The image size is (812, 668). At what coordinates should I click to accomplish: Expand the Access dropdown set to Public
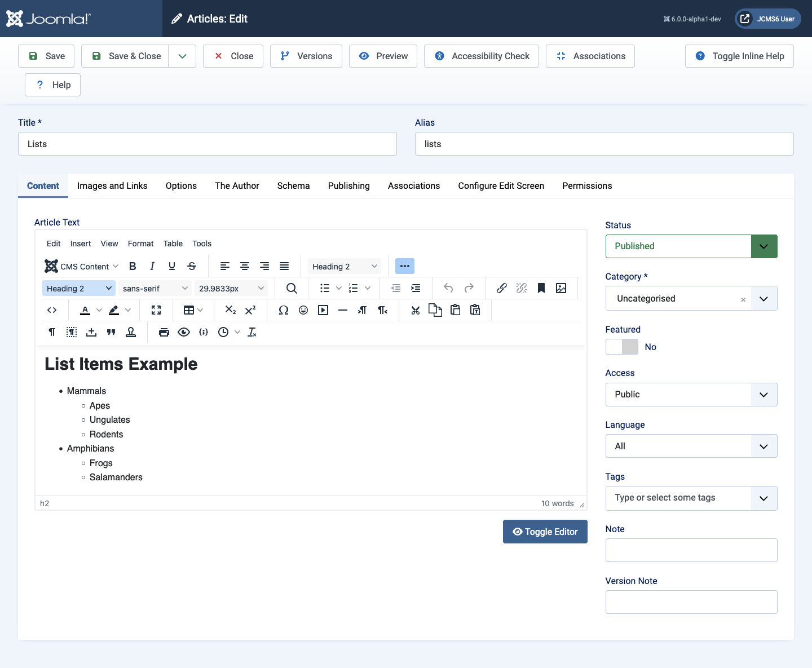point(764,395)
